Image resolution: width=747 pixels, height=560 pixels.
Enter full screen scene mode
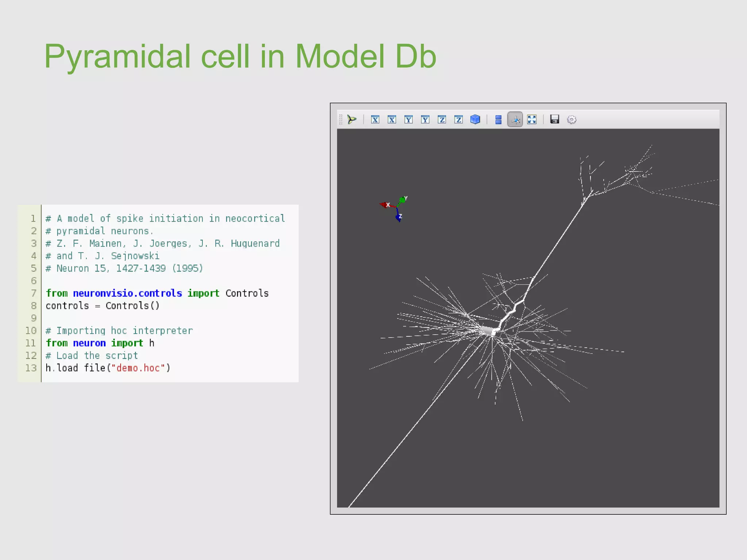pos(532,120)
